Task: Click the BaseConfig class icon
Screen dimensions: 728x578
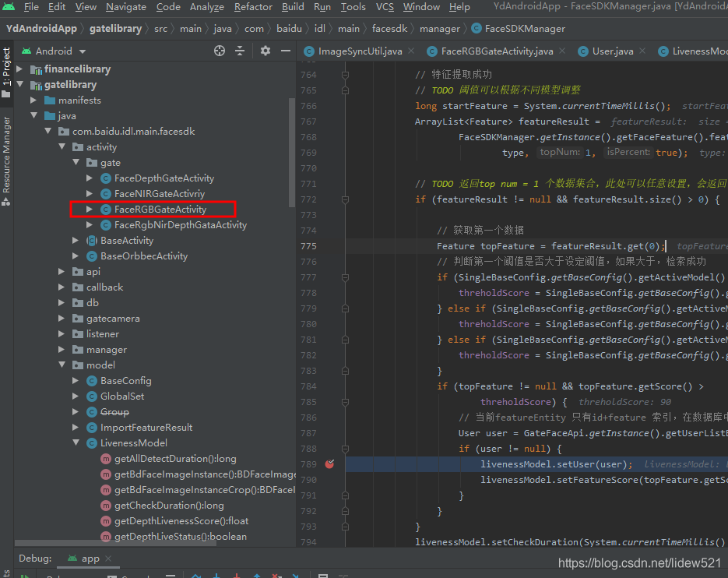Action: pyautogui.click(x=92, y=381)
